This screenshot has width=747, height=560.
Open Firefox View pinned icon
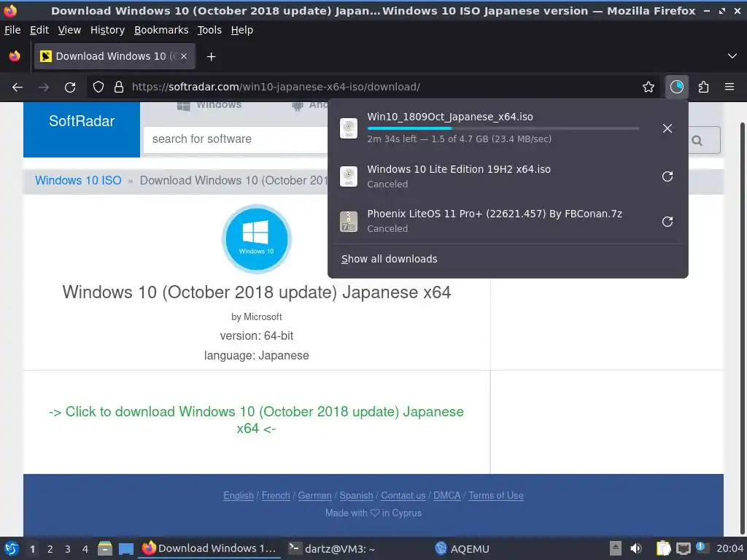15,56
